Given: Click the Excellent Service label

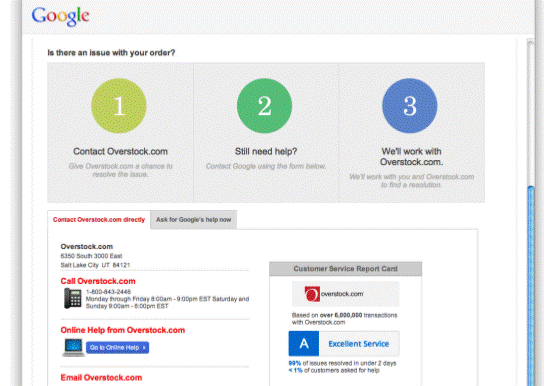Looking at the screenshot, I should click(359, 344).
